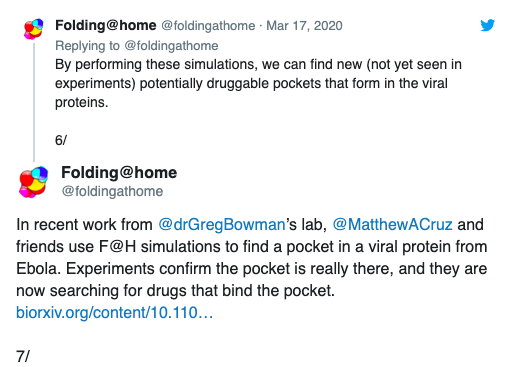Click the 6/ thread number marker
515x367 pixels.
[61, 140]
